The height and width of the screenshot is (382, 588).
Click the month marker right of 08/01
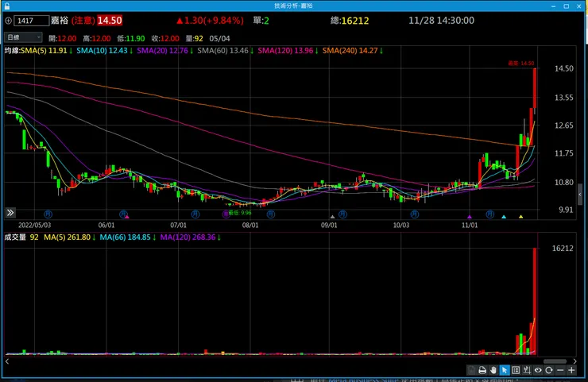tap(271, 214)
